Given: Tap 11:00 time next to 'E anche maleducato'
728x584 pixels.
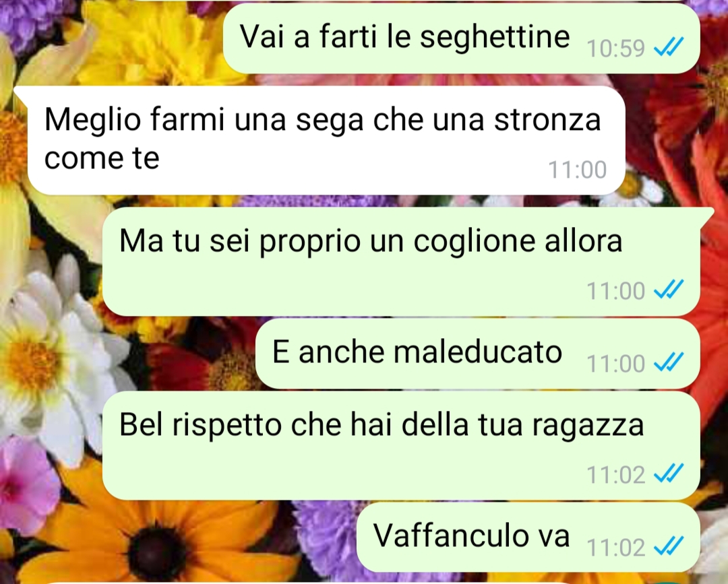Looking at the screenshot, I should 615,364.
